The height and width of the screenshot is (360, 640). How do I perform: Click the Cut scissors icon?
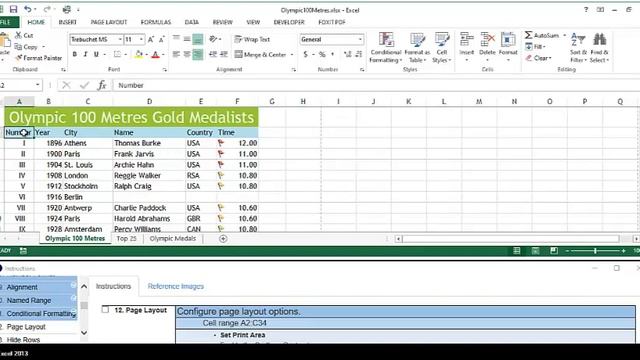point(18,36)
